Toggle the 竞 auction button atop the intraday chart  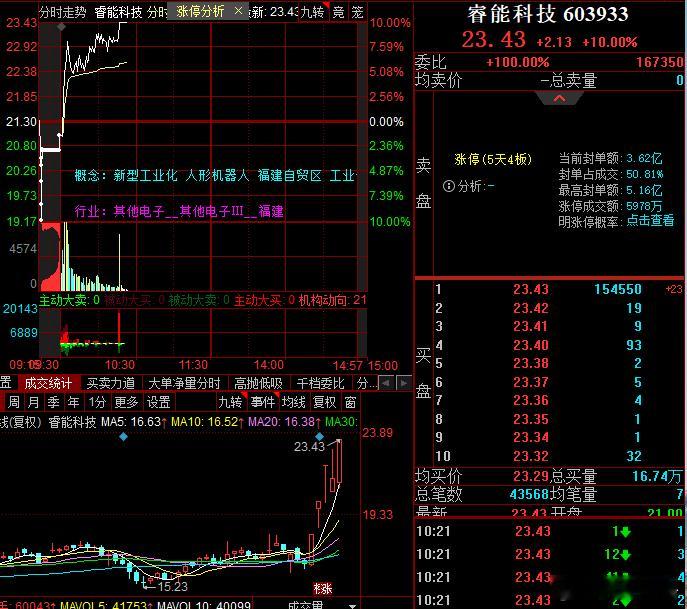click(338, 12)
